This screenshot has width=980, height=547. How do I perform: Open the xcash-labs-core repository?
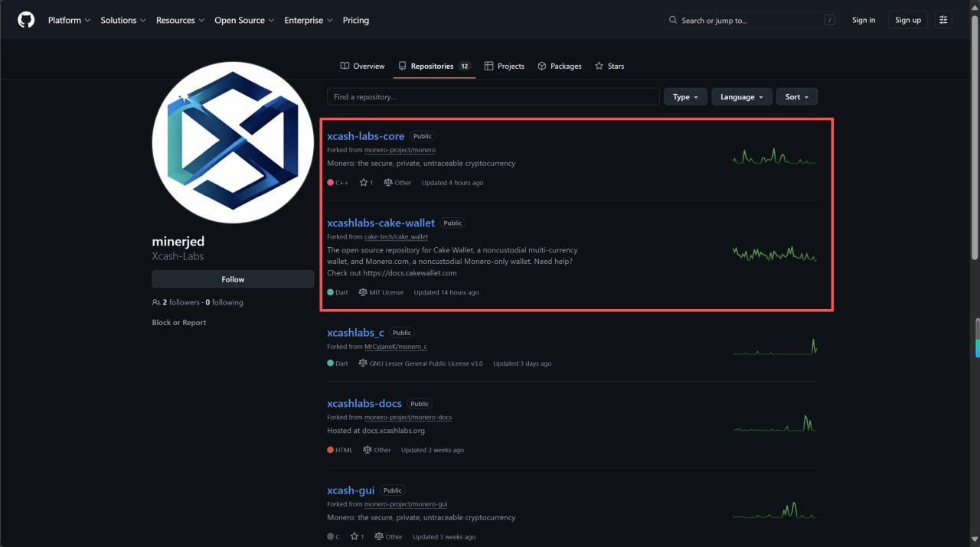(366, 136)
